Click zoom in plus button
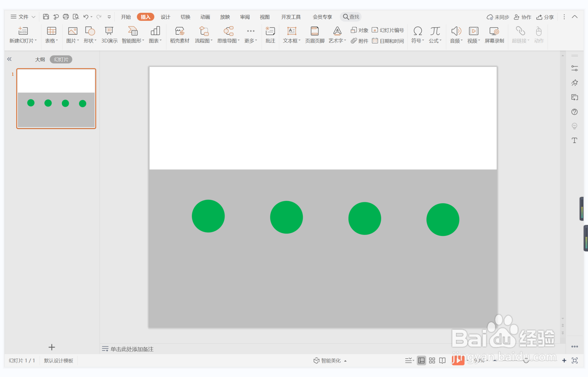This screenshot has height=377, width=588. click(x=564, y=360)
